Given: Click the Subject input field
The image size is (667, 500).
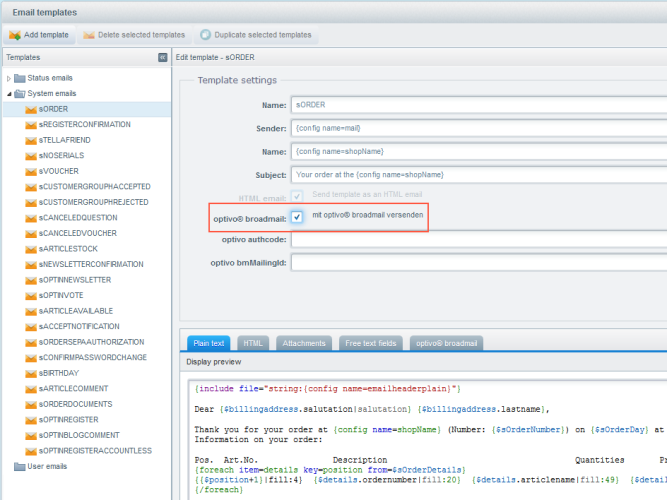Looking at the screenshot, I should click(479, 175).
